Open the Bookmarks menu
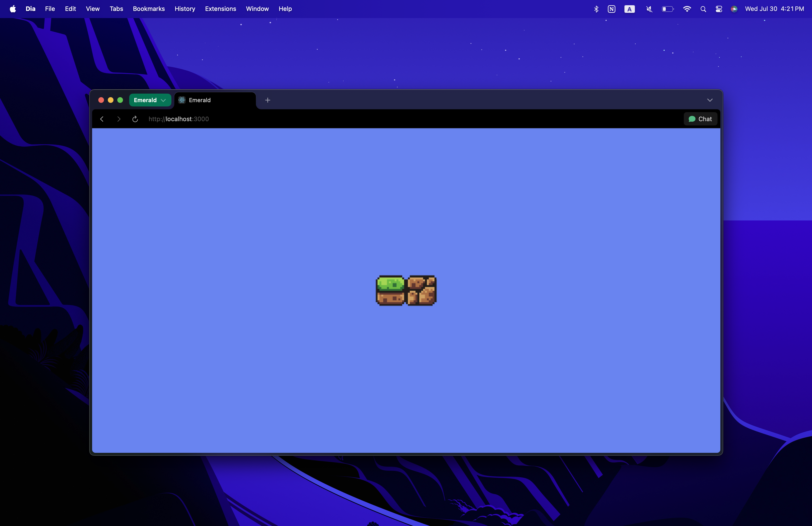The height and width of the screenshot is (526, 812). click(x=149, y=9)
